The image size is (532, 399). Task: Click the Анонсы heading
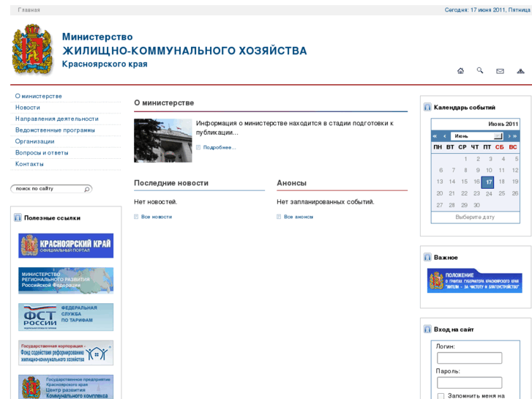[x=291, y=183]
